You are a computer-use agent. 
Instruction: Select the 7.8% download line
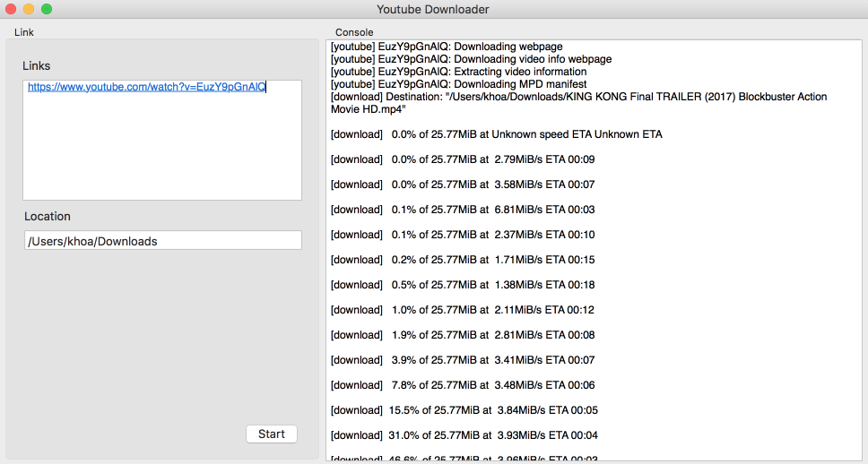(x=462, y=385)
